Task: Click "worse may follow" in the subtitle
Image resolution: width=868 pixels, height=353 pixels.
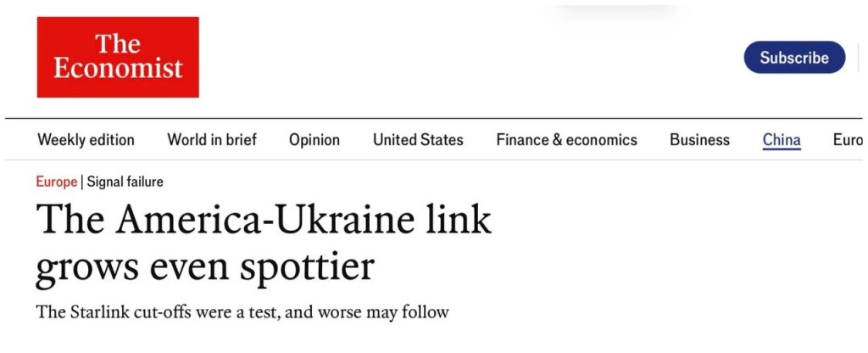Action: [x=380, y=312]
